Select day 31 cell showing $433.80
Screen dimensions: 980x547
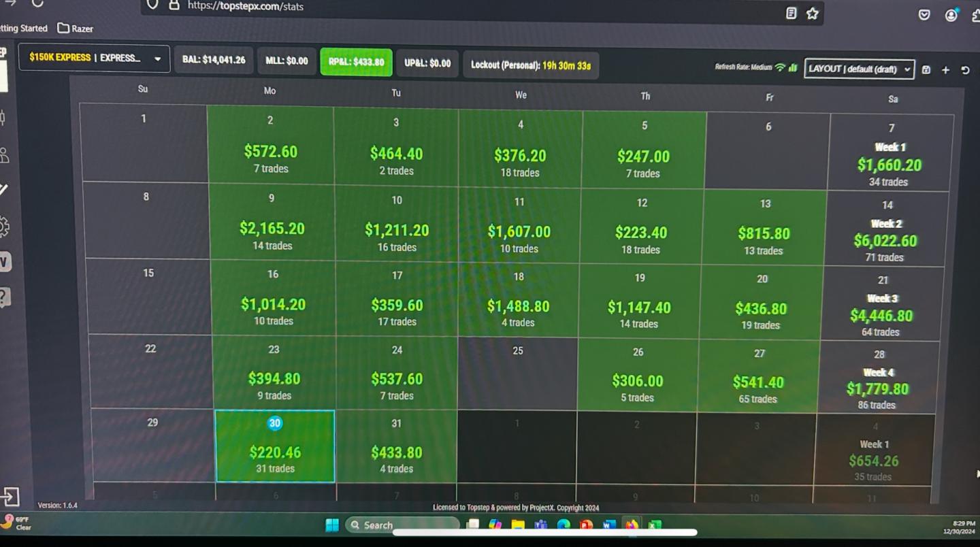click(x=397, y=446)
